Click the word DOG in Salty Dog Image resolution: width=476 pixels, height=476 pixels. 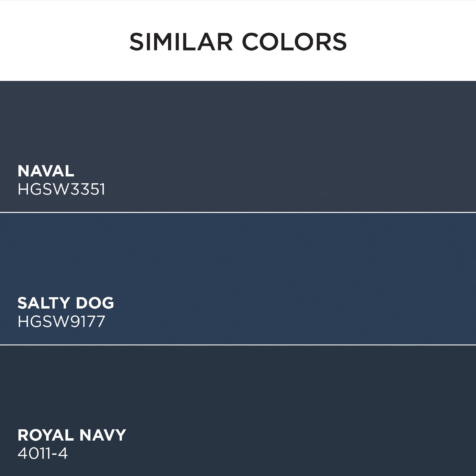(x=95, y=303)
